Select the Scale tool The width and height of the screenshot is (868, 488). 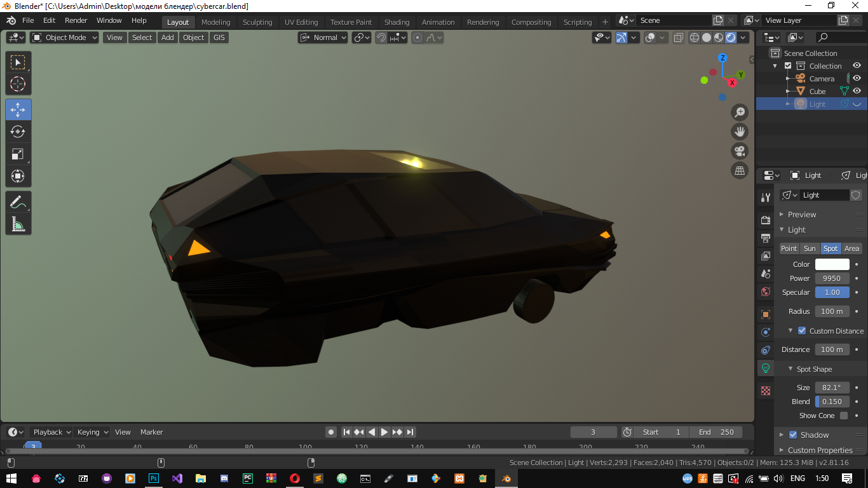point(18,154)
